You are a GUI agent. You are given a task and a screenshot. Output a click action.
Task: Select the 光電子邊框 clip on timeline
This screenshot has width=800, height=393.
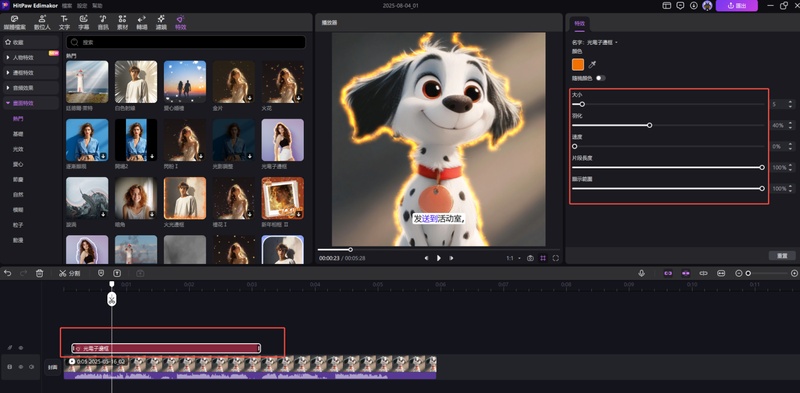[166, 348]
